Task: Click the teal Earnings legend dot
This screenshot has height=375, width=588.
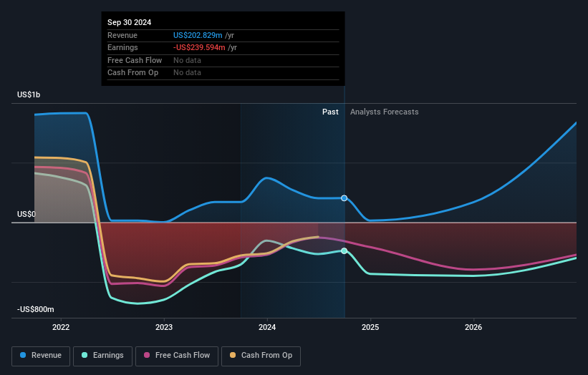Action: pos(85,355)
